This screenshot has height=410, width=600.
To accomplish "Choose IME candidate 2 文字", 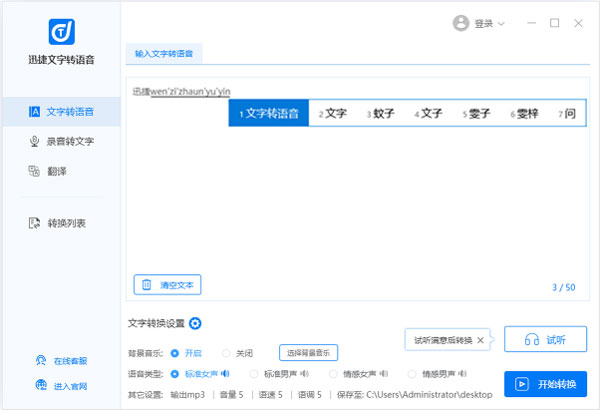I will (x=333, y=113).
